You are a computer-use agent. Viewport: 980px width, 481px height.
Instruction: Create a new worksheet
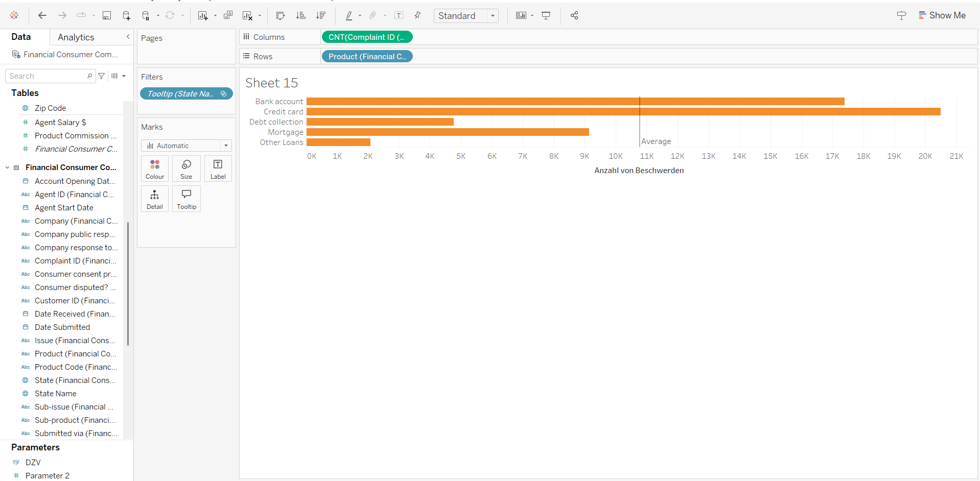(x=203, y=15)
